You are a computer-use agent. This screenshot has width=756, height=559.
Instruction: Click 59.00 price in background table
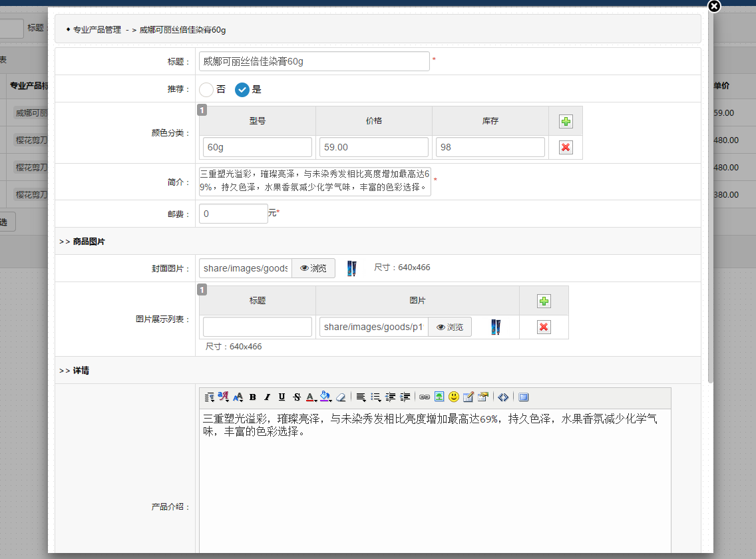[x=723, y=113]
